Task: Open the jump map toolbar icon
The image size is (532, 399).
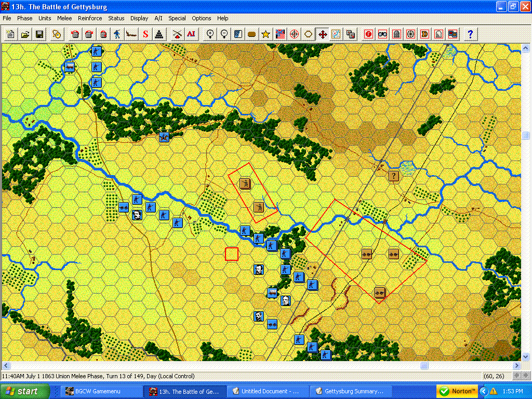Action: pos(336,34)
